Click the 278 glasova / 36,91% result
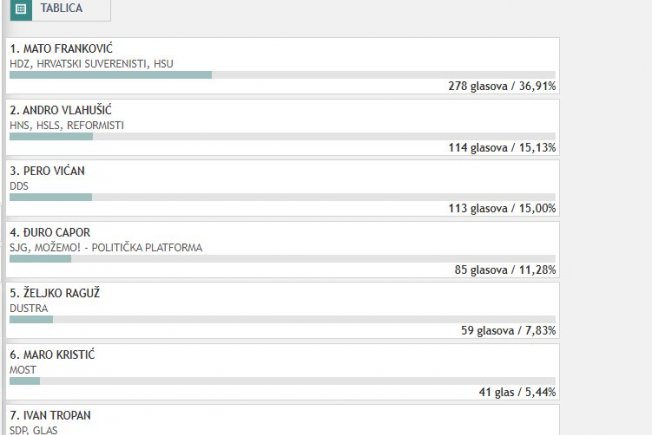Screen dimensions: 652x435 click(502, 86)
